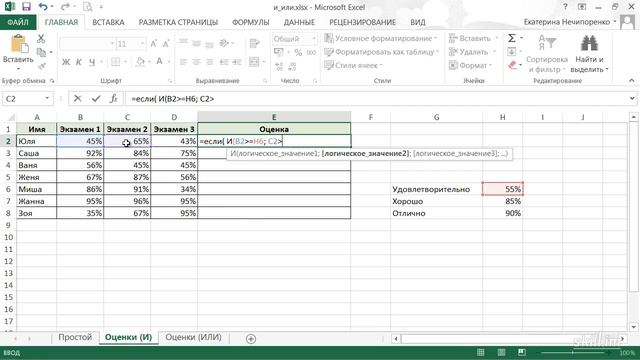Image resolution: width=640 pixels, height=360 pixels.
Task: Click the Format Painter brush icon
Action: tap(41, 66)
